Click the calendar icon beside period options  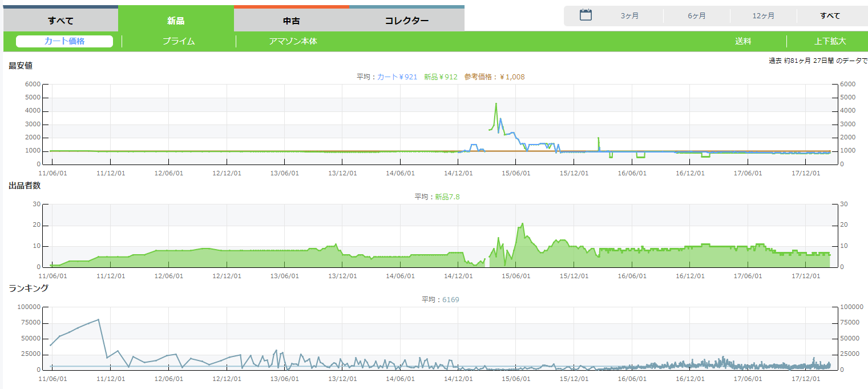(x=586, y=15)
